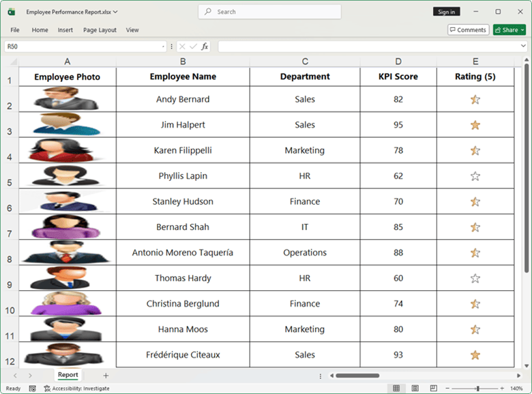
Task: Click Phyllis Lapin's employee photo
Action: click(65, 175)
